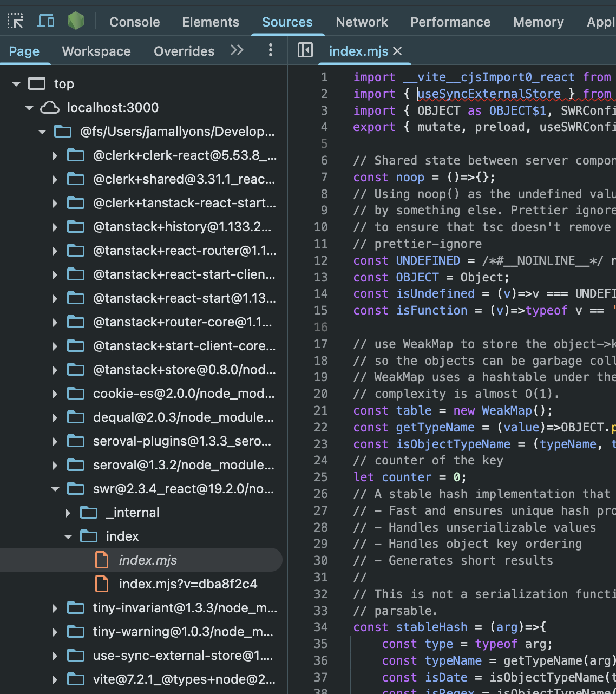Expand the @tanstack+store@0.8.0 folder
The width and height of the screenshot is (616, 694).
pos(55,370)
